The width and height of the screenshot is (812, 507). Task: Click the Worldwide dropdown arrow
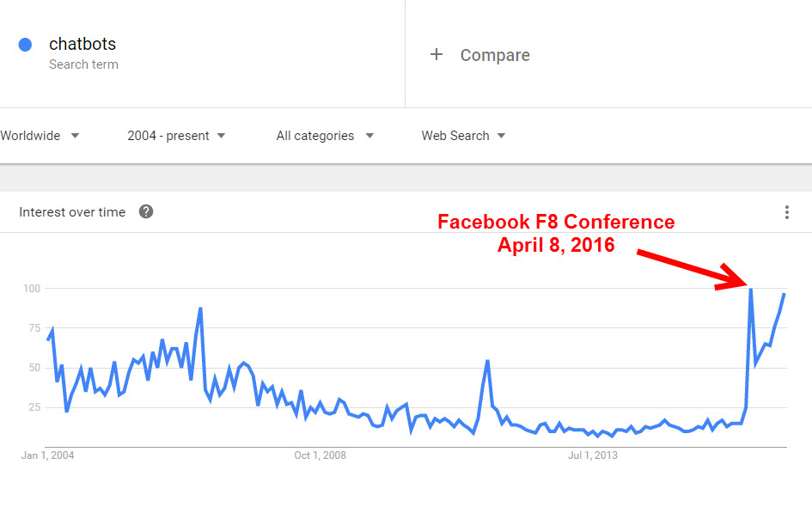(75, 136)
